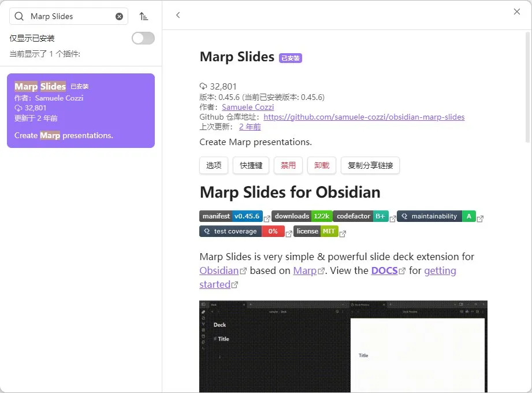Screen dimensions: 532x393
Task: Go back using the left chevron arrow
Action: (x=178, y=15)
